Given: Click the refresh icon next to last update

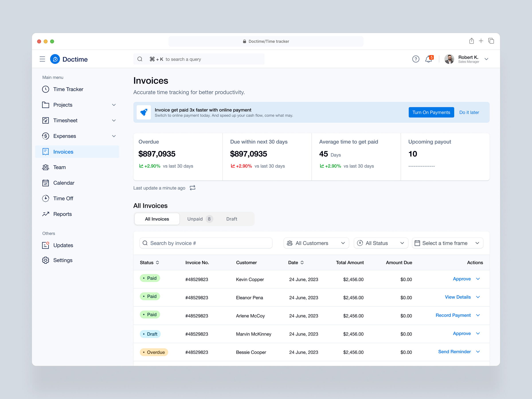Looking at the screenshot, I should pyautogui.click(x=192, y=188).
